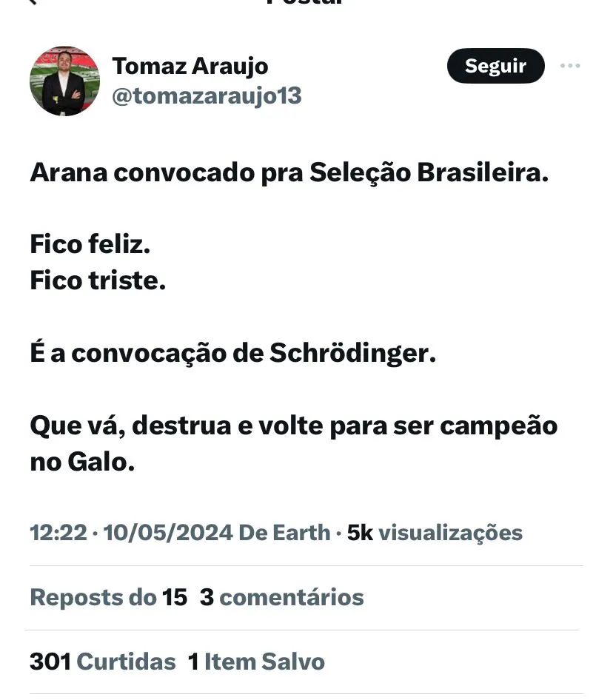
Task: Click the "Fico feliz." text line
Action: coord(90,243)
